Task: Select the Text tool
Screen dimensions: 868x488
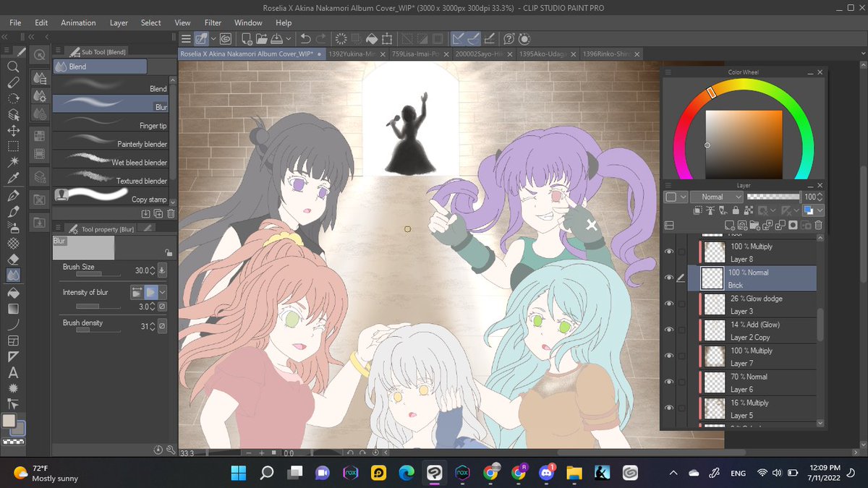Action: point(13,372)
